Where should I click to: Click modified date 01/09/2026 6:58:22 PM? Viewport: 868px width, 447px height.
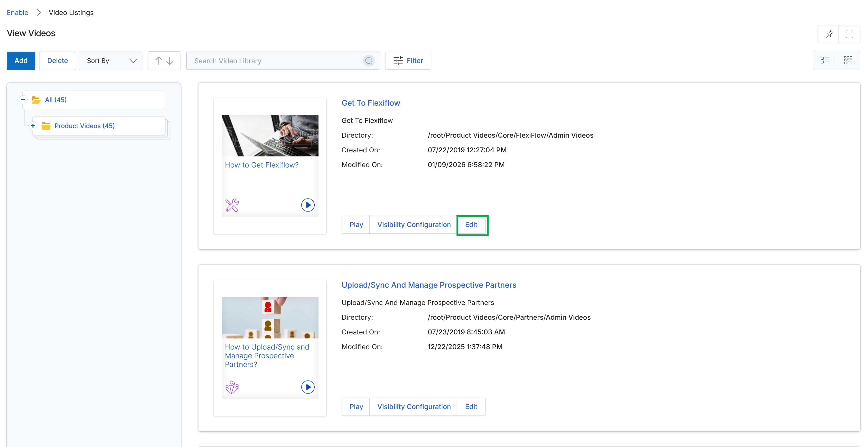pyautogui.click(x=466, y=165)
